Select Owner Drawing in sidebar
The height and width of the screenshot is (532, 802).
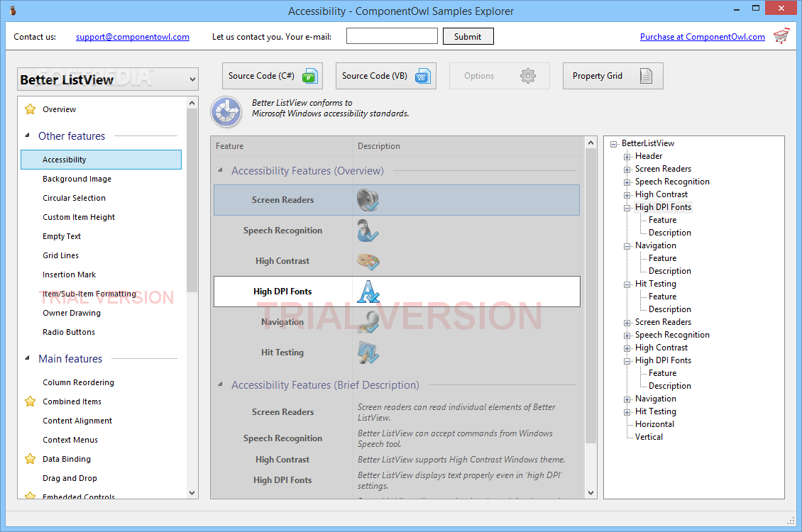(x=72, y=313)
